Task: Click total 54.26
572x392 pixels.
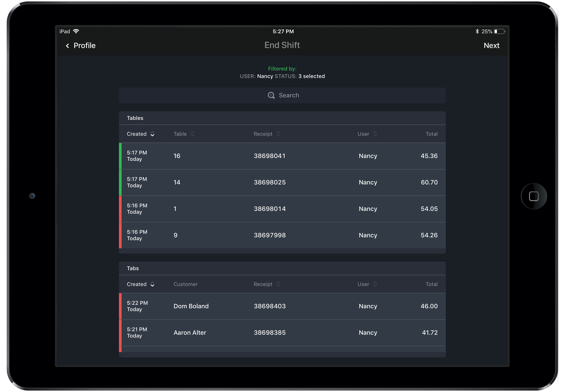Action: pyautogui.click(x=429, y=235)
